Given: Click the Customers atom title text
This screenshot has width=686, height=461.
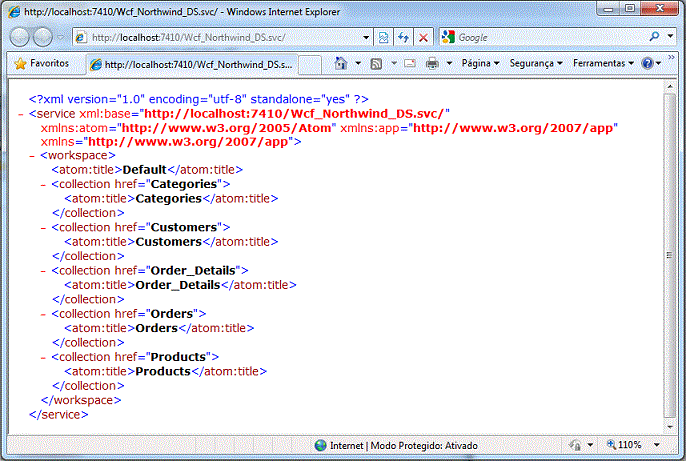Looking at the screenshot, I should [x=168, y=242].
